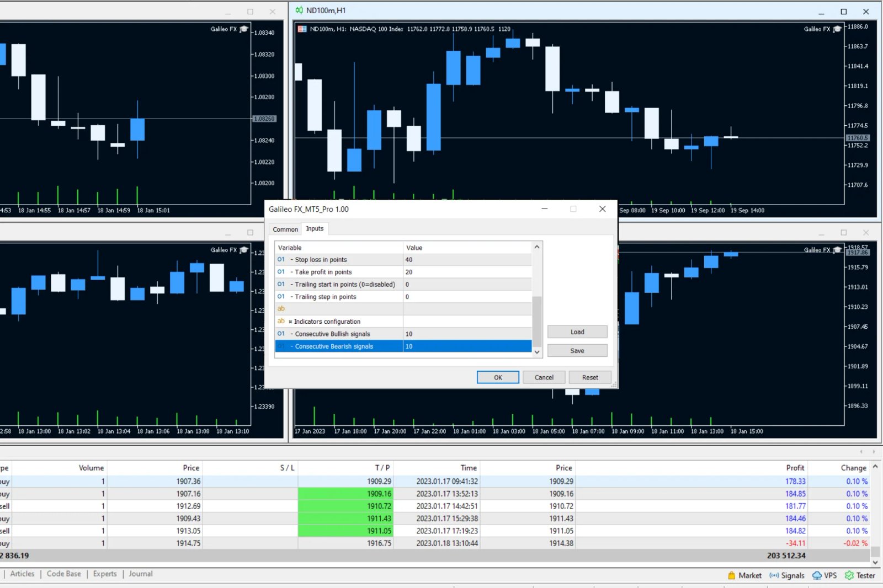Reset inputs to defaults
The image size is (883, 588).
coord(589,377)
